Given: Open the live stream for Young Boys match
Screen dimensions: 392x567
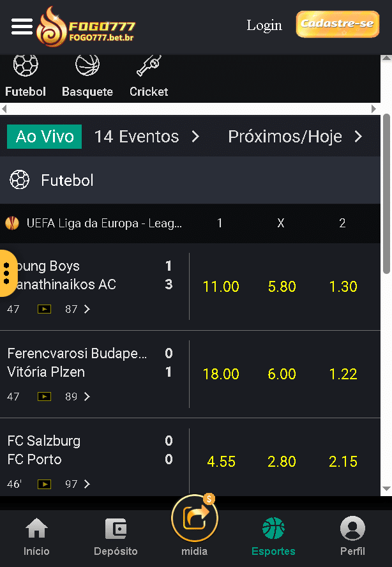Looking at the screenshot, I should (43, 309).
